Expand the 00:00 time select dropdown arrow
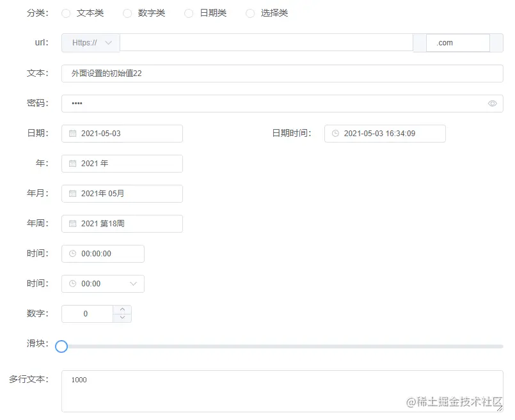Screen dimensions: 515x420 pos(133,284)
